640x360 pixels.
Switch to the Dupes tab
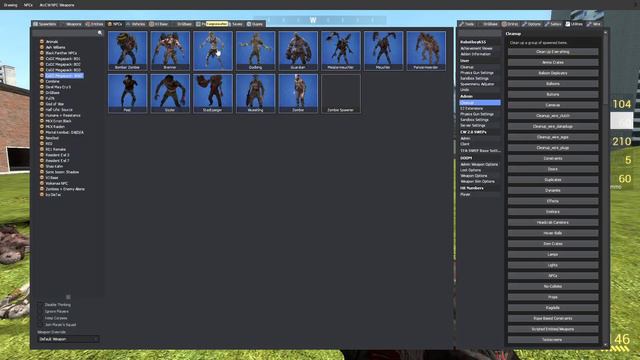[255, 24]
